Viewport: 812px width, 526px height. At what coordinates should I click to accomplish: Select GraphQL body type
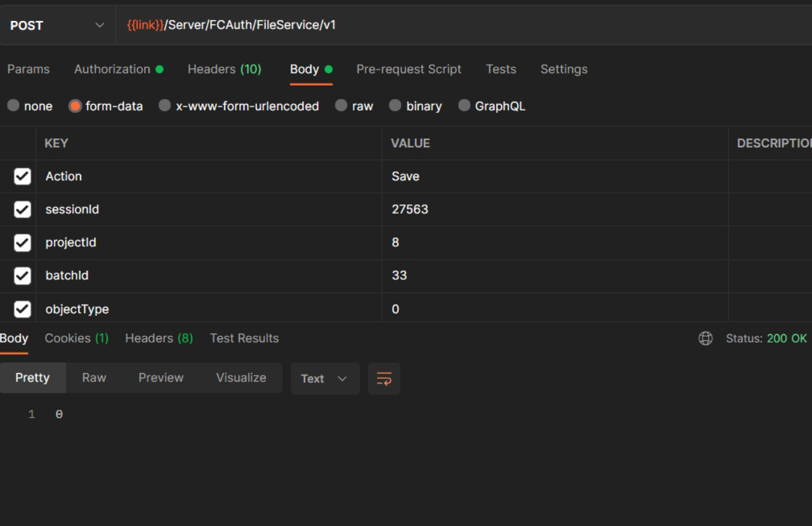coord(465,106)
